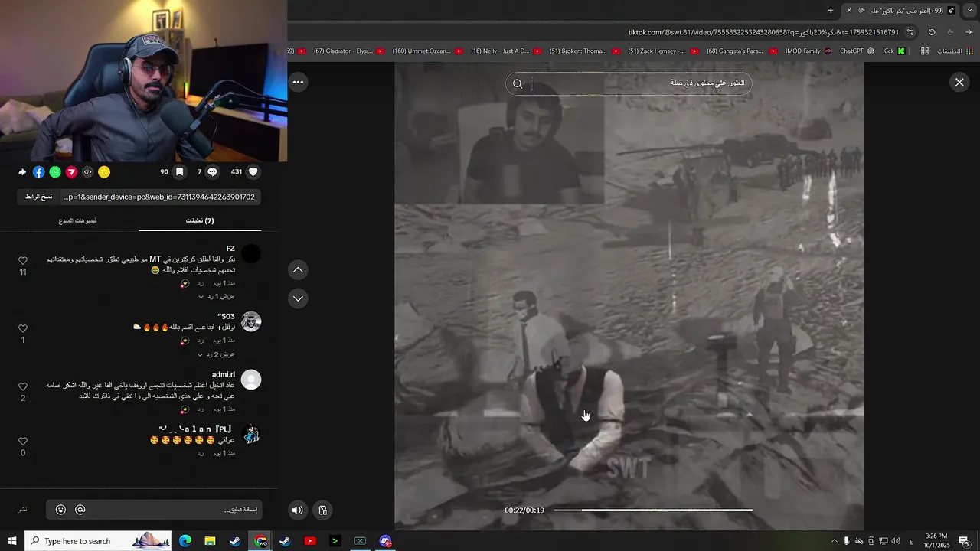The height and width of the screenshot is (551, 980).
Task: Expand the 1 reply under FZ's comment
Action: click(x=217, y=296)
